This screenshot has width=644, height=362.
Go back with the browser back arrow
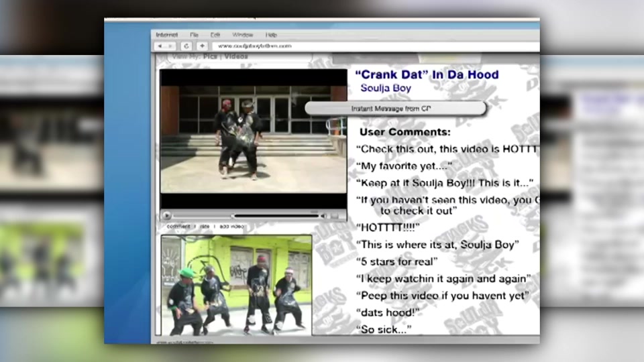pos(160,46)
